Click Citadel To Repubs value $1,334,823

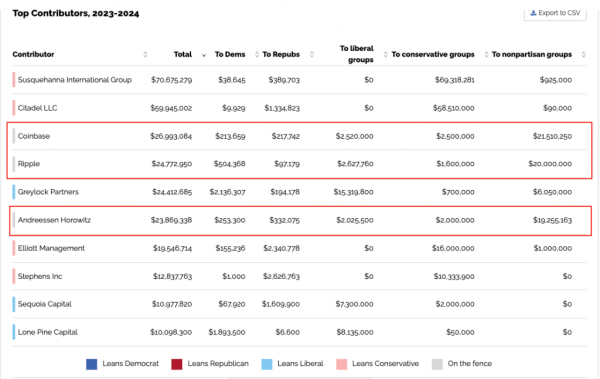pyautogui.click(x=282, y=108)
